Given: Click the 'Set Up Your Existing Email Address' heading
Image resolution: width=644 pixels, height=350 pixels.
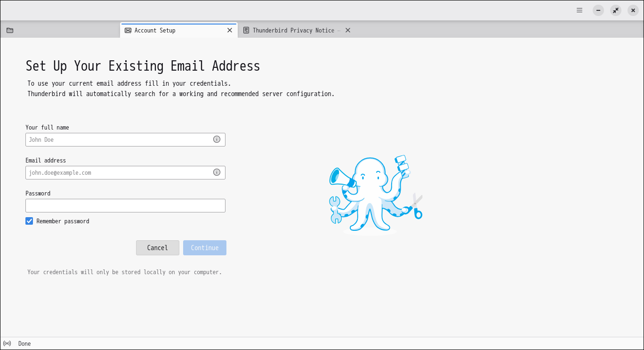Looking at the screenshot, I should pyautogui.click(x=143, y=66).
